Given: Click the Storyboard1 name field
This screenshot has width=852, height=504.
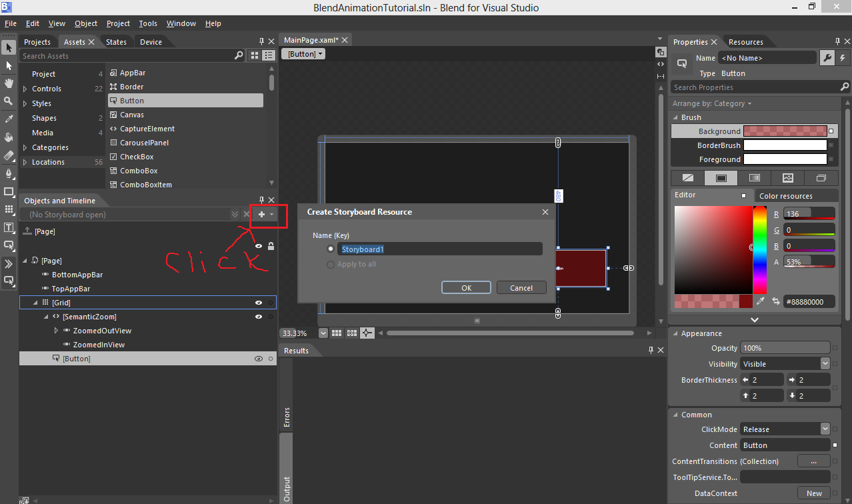Looking at the screenshot, I should point(440,249).
